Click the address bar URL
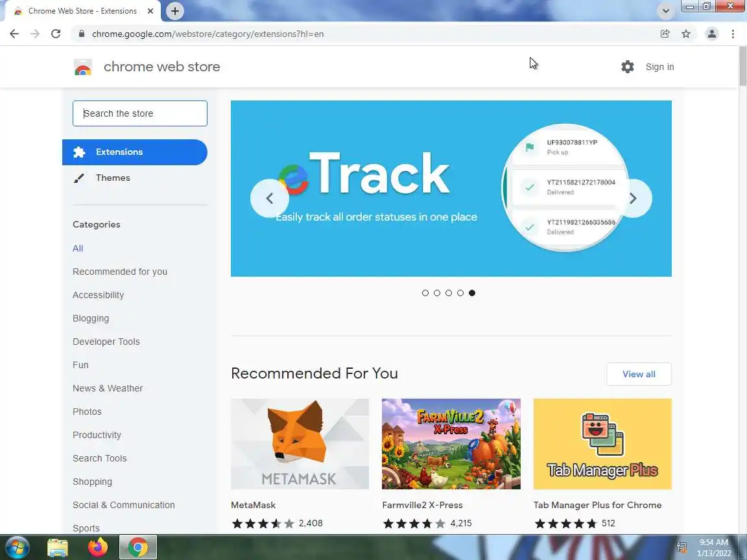Image resolution: width=747 pixels, height=560 pixels. coord(207,34)
